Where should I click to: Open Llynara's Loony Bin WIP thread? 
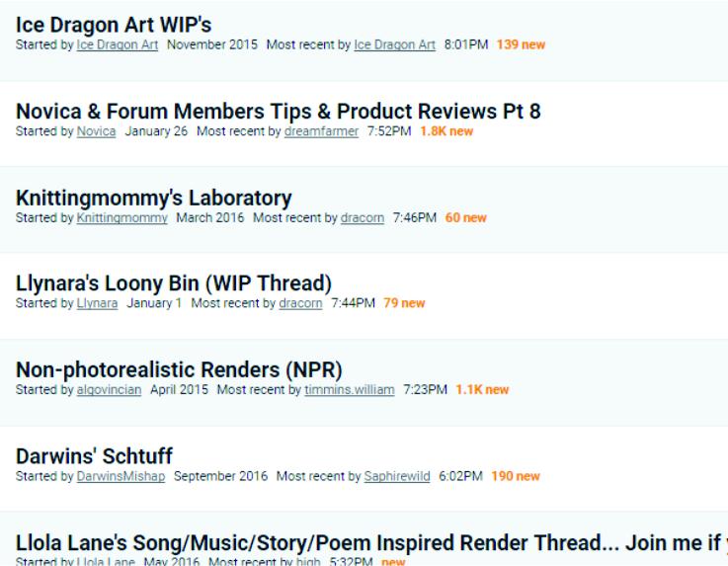pyautogui.click(x=173, y=283)
